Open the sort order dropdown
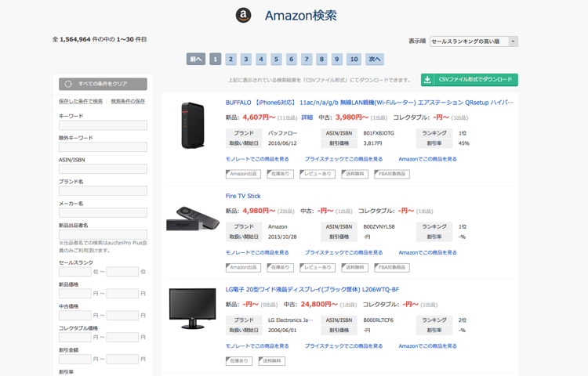The height and width of the screenshot is (376, 588). (x=474, y=42)
